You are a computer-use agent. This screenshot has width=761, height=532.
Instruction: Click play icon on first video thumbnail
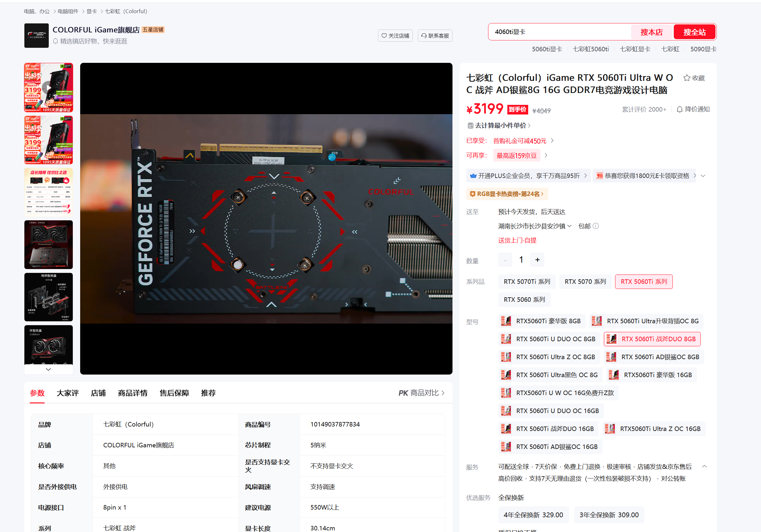48,88
